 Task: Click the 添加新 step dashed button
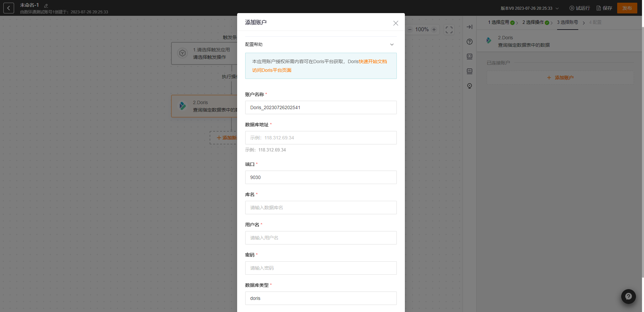point(224,138)
